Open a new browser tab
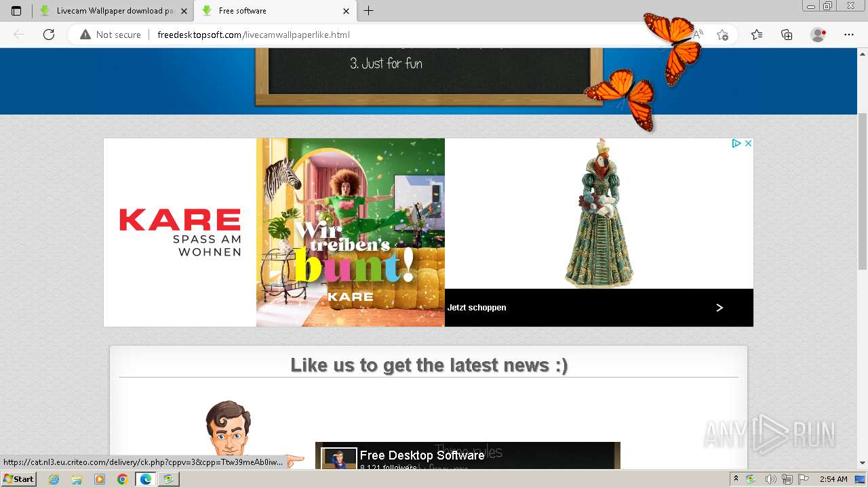868x488 pixels. (368, 11)
